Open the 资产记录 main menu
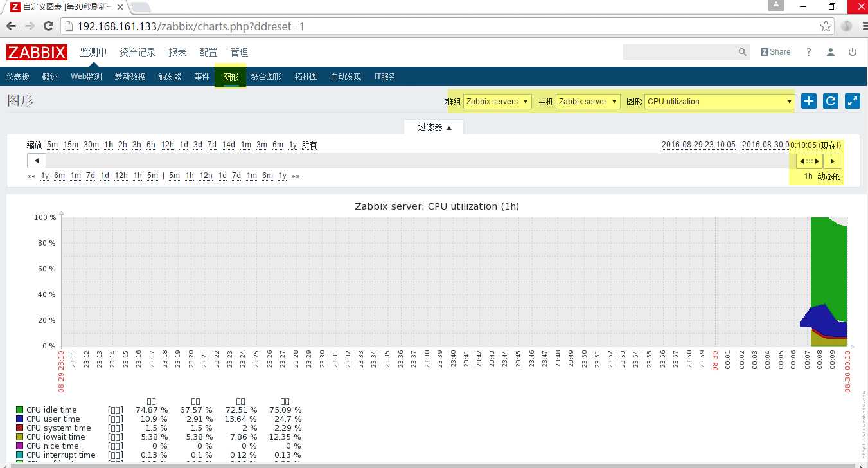This screenshot has width=868, height=468. [137, 52]
